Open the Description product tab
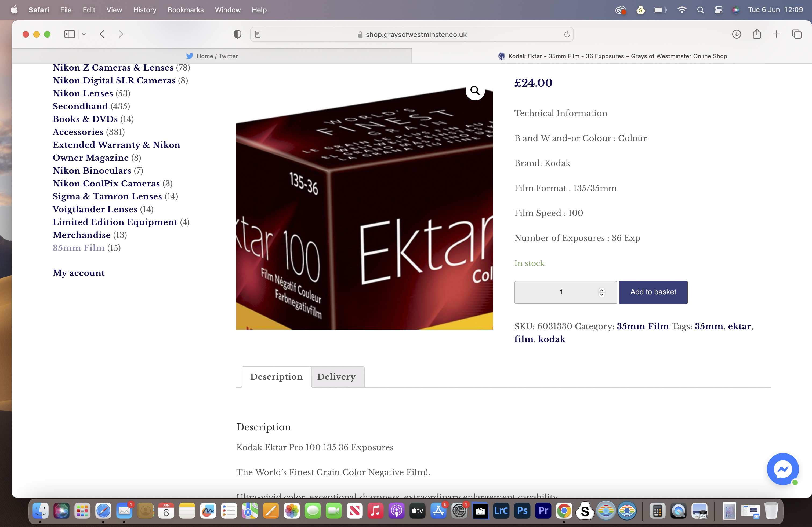This screenshot has height=527, width=812. [x=276, y=377]
